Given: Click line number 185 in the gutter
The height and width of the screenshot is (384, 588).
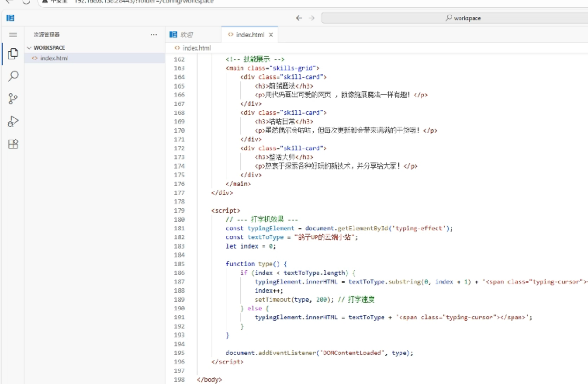Looking at the screenshot, I should tap(179, 264).
